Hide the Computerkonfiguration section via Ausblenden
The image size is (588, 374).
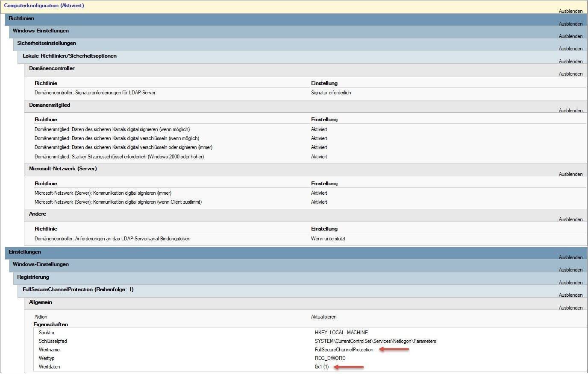click(x=570, y=11)
